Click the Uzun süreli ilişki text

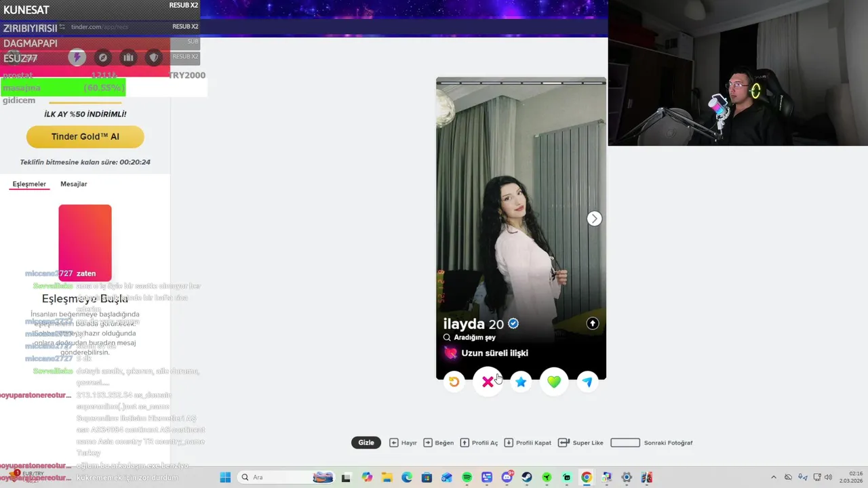click(494, 353)
